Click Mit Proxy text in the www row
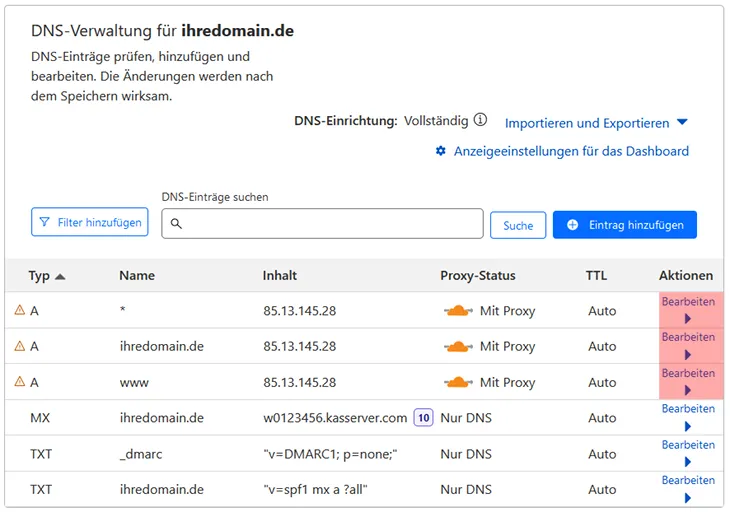This screenshot has width=730, height=512. coord(507,383)
